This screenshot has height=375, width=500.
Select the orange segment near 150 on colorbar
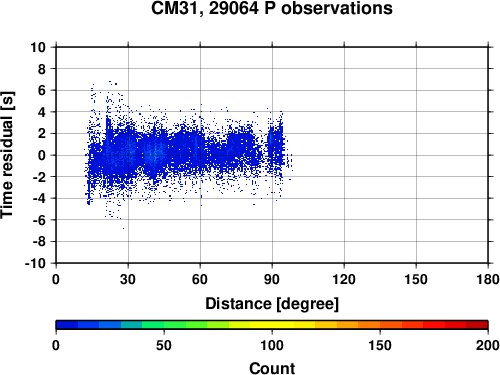tap(380, 325)
